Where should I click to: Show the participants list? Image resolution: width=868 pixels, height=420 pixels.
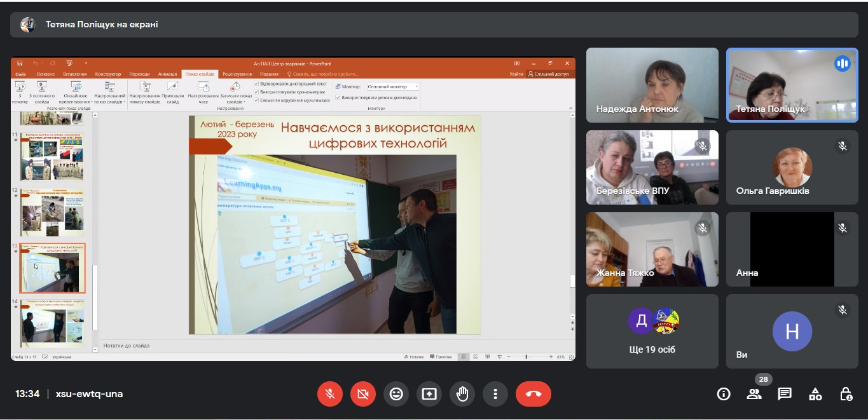pyautogui.click(x=754, y=394)
